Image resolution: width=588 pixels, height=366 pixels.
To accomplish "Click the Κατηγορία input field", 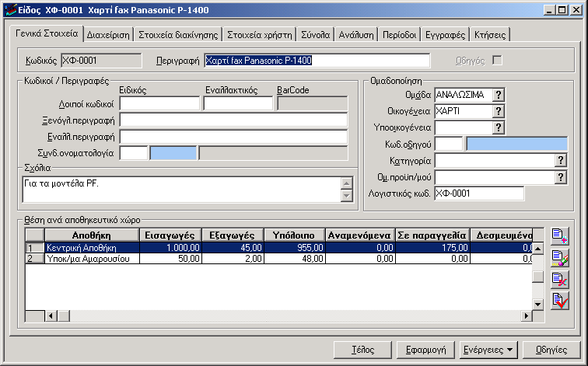I will coord(495,161).
